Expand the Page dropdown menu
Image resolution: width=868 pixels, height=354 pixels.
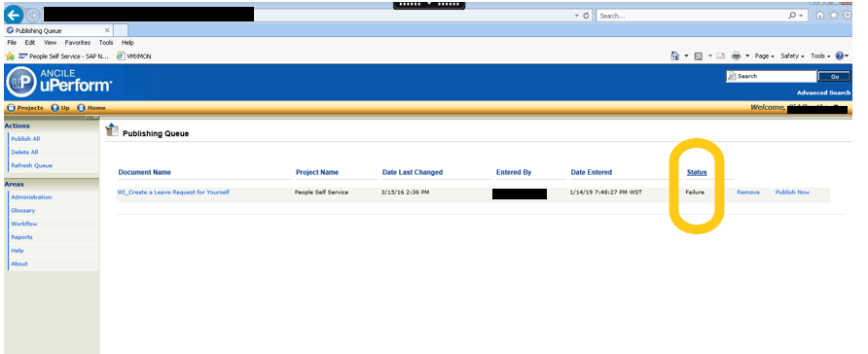click(765, 55)
